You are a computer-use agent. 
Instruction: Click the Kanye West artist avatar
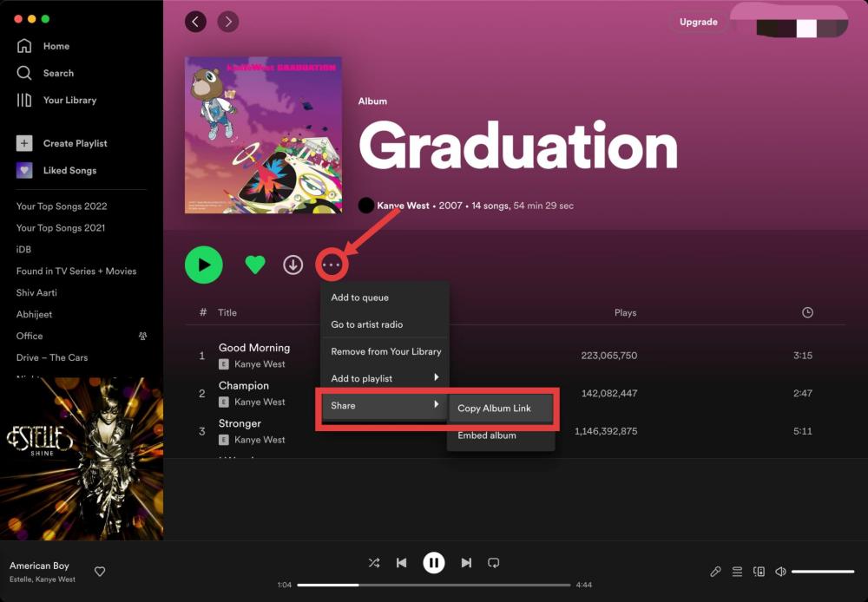tap(366, 206)
